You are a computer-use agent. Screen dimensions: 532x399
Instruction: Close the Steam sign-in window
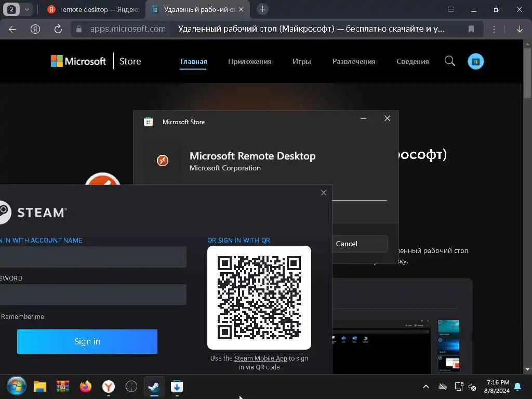(x=324, y=193)
